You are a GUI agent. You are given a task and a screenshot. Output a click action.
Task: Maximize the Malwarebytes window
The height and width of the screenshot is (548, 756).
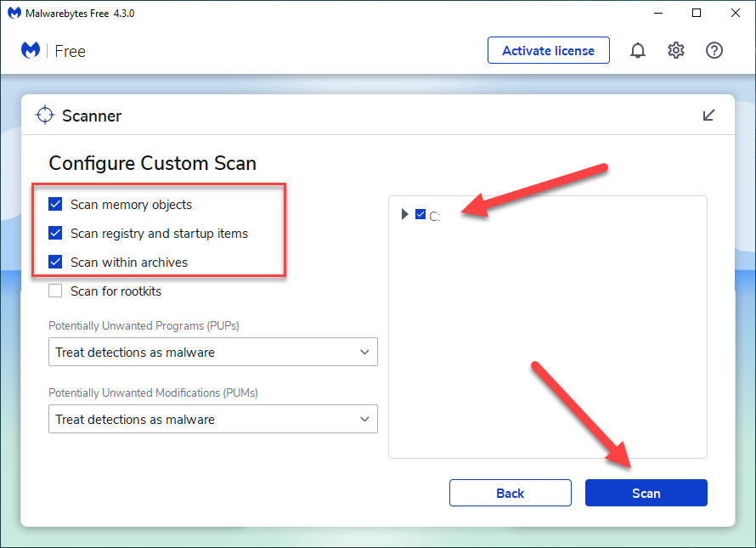(x=697, y=14)
